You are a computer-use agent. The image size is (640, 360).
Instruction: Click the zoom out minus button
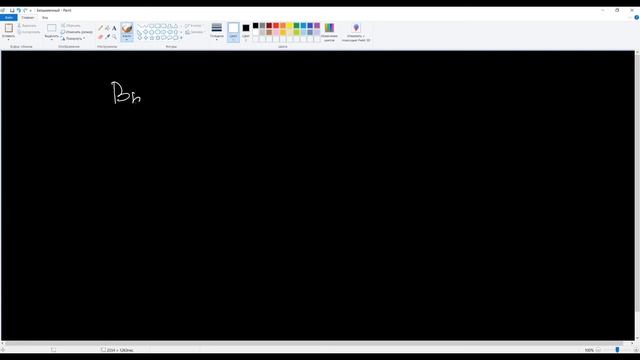click(598, 350)
